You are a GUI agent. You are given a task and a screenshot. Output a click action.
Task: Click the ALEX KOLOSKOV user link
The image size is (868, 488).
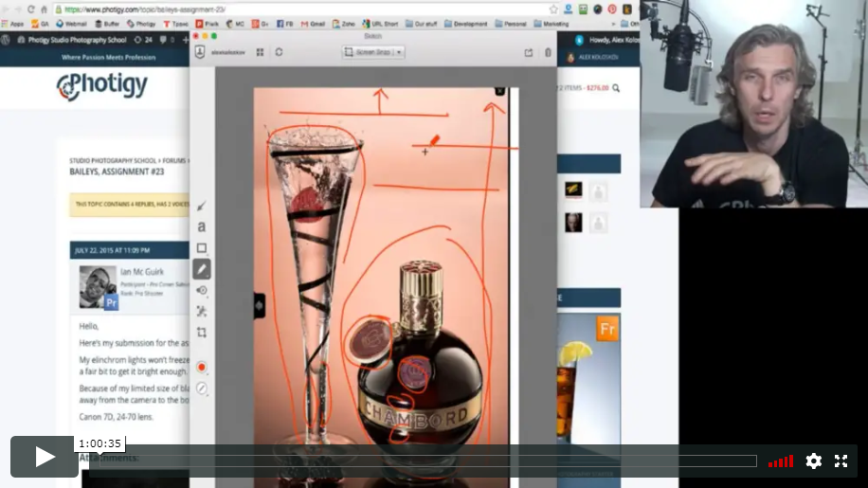(x=592, y=58)
